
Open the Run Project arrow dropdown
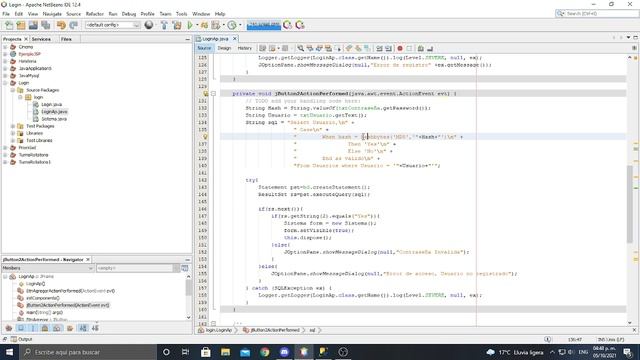197,25
